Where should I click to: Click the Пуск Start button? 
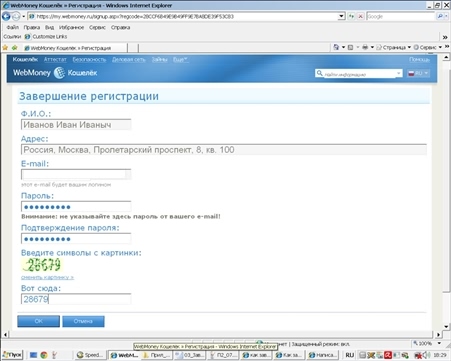click(12, 355)
